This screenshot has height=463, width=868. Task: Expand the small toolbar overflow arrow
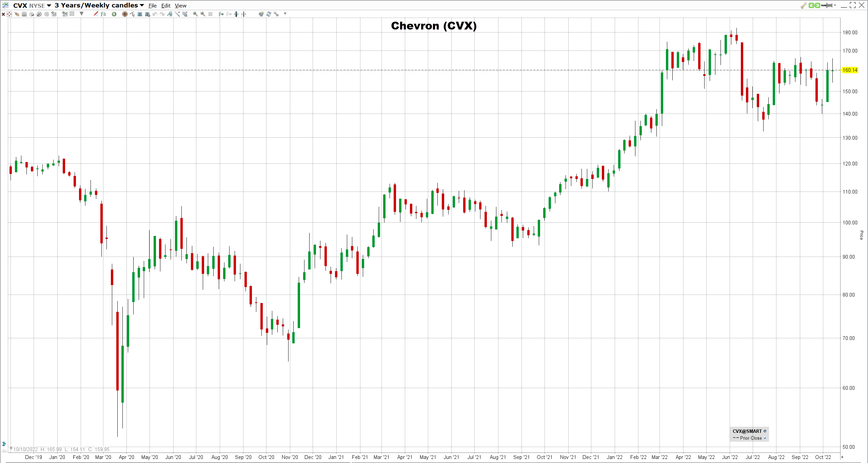285,14
